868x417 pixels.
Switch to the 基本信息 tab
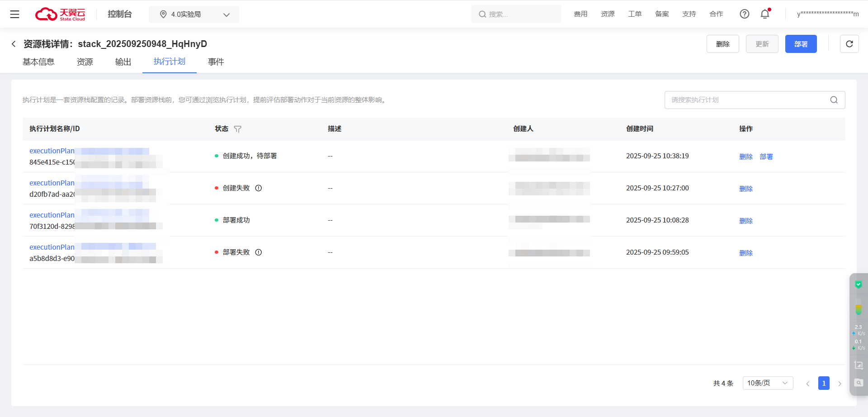38,62
